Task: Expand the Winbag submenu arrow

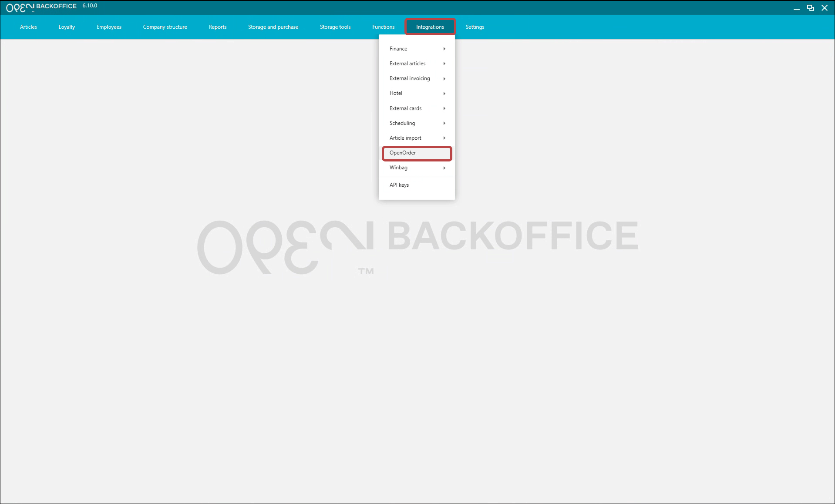Action: (x=444, y=168)
